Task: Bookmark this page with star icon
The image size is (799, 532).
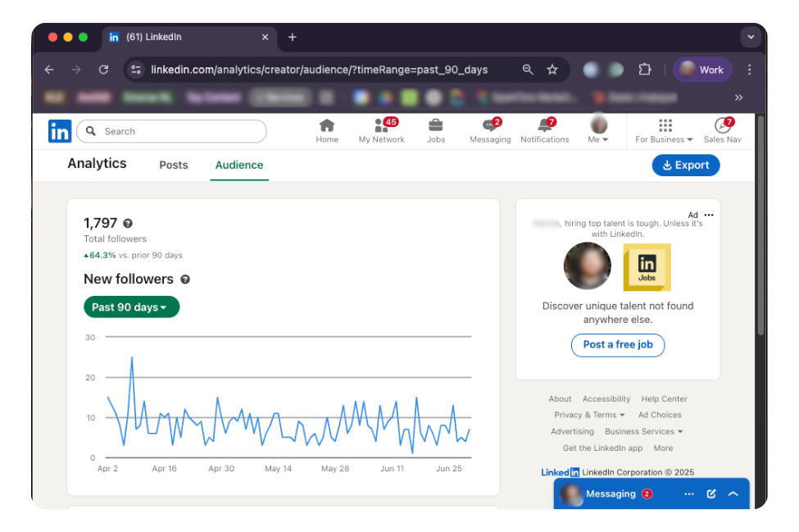Action: coord(552,70)
